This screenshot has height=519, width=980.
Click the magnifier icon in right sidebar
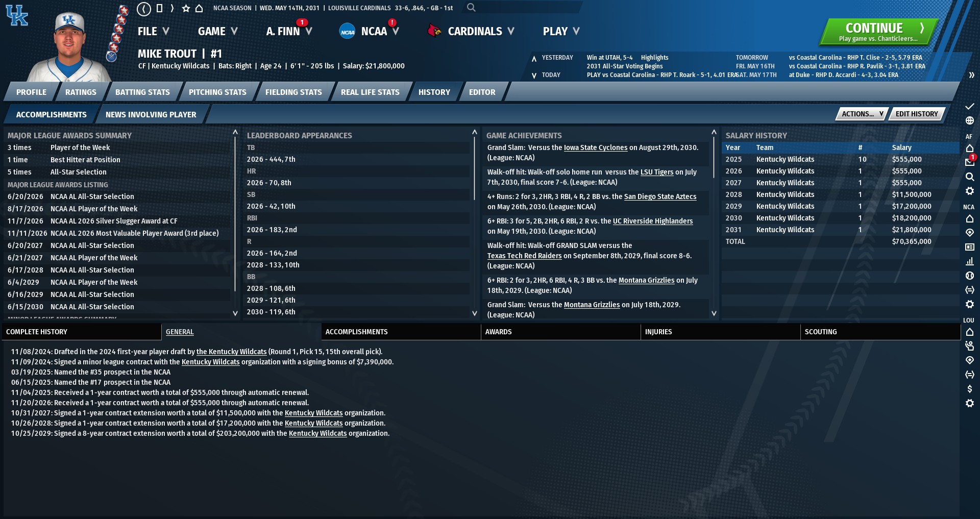[970, 177]
